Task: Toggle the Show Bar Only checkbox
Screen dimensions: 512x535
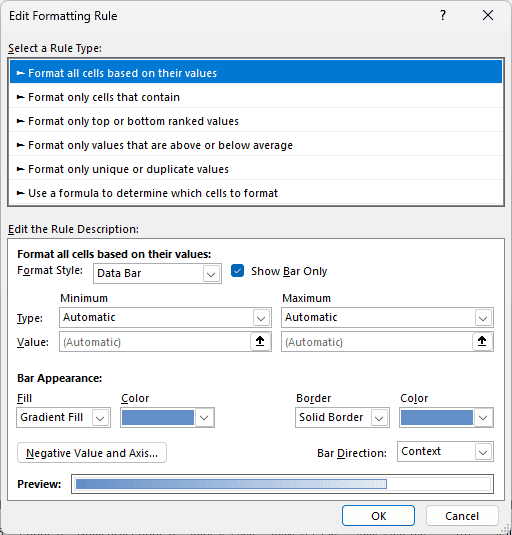Action: click(237, 271)
